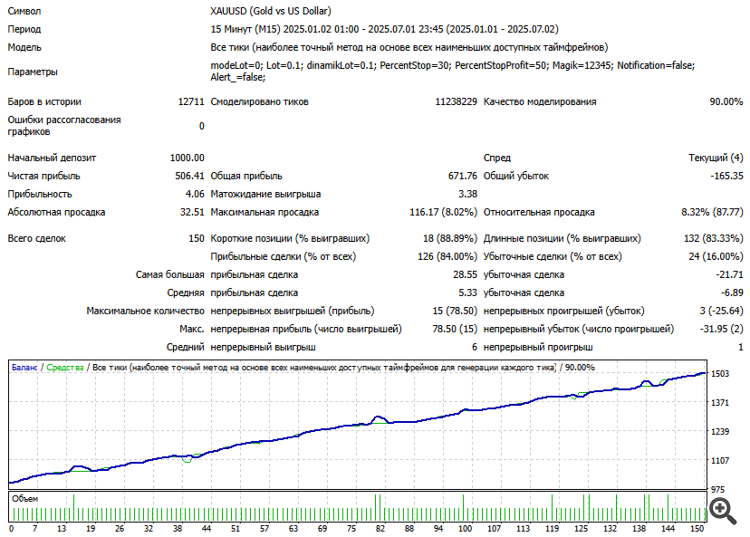Click profit trades value 126 (84.00%)

(447, 257)
